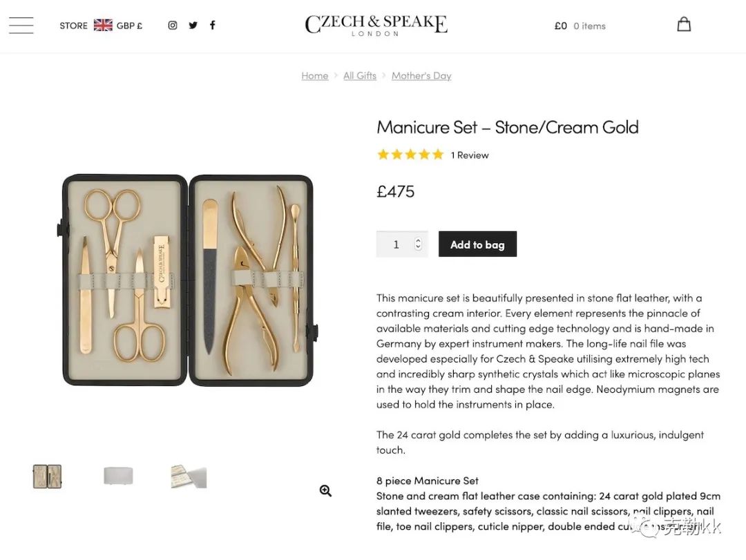Click the magnifier zoom icon

(x=326, y=491)
